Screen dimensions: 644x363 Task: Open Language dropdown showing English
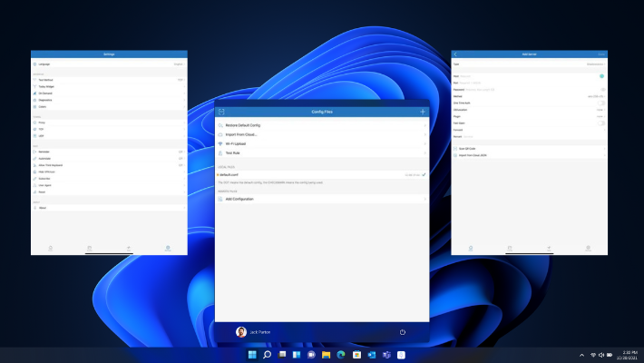click(179, 64)
